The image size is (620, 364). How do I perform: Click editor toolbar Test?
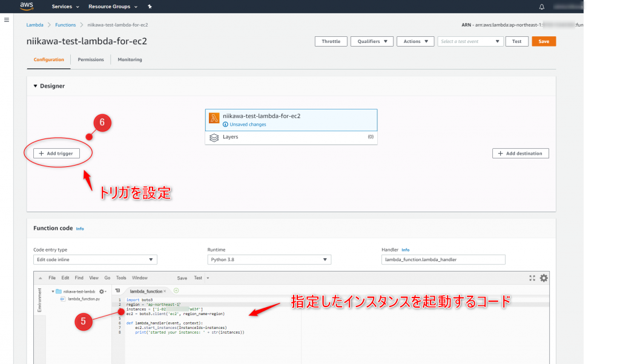pos(198,278)
